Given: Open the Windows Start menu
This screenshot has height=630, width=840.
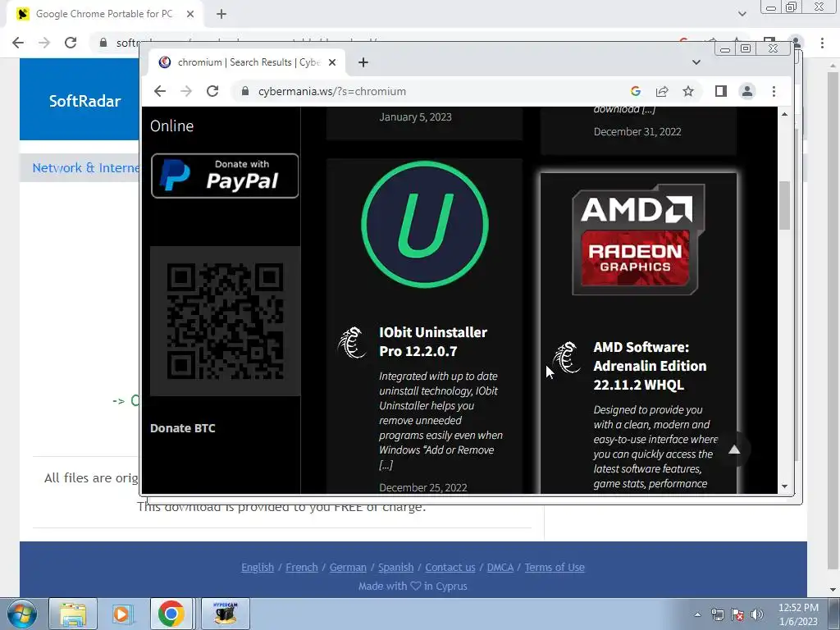Looking at the screenshot, I should pyautogui.click(x=22, y=614).
